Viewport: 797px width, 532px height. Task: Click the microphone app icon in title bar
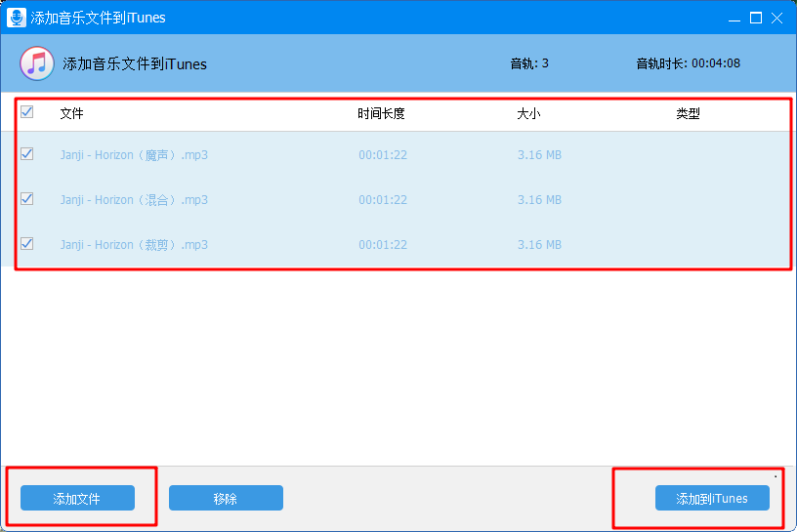[x=17, y=18]
